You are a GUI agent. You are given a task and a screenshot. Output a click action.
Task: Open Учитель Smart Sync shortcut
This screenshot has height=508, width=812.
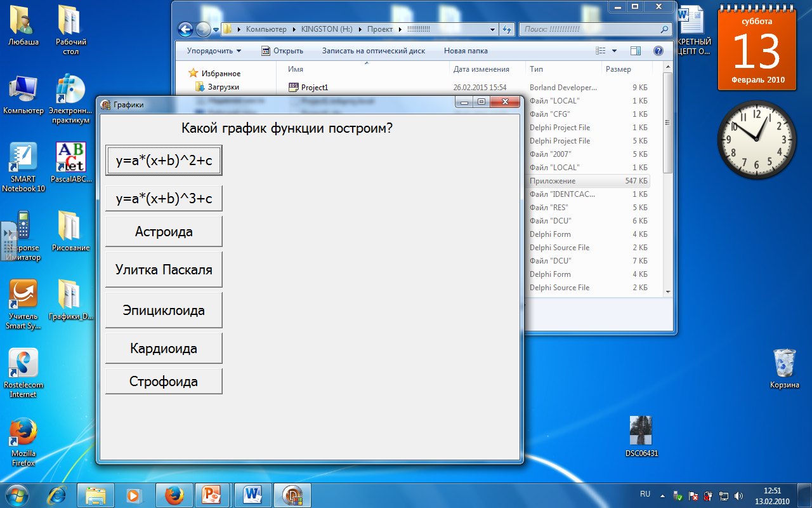23,305
